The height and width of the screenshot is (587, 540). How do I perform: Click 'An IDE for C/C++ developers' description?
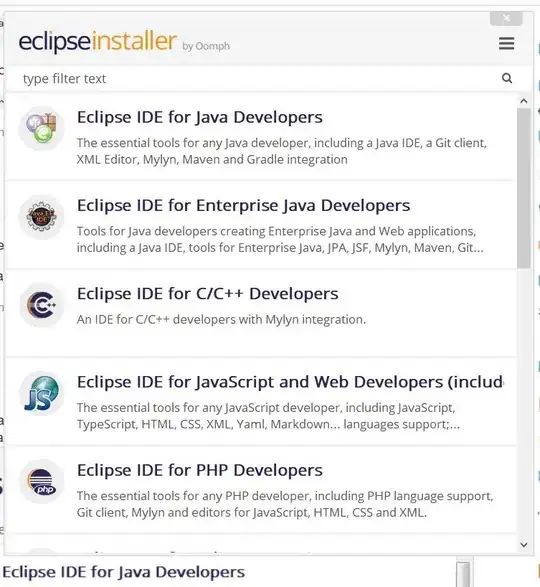click(x=221, y=320)
